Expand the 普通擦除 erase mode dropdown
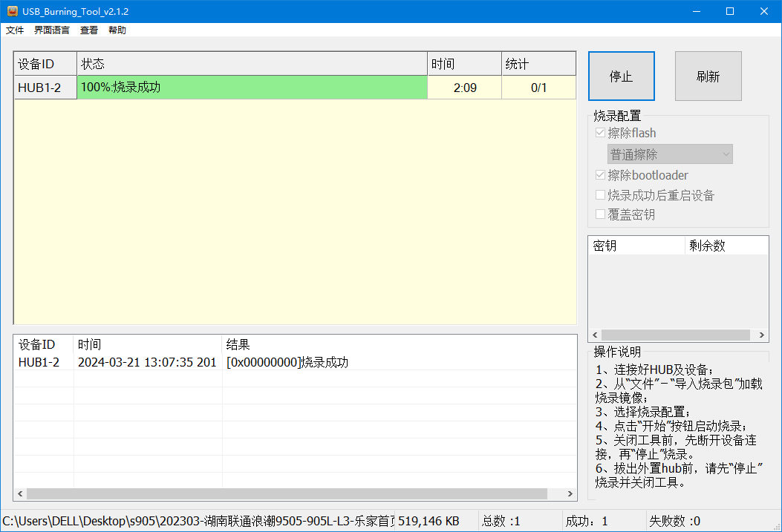The height and width of the screenshot is (532, 782). click(670, 154)
